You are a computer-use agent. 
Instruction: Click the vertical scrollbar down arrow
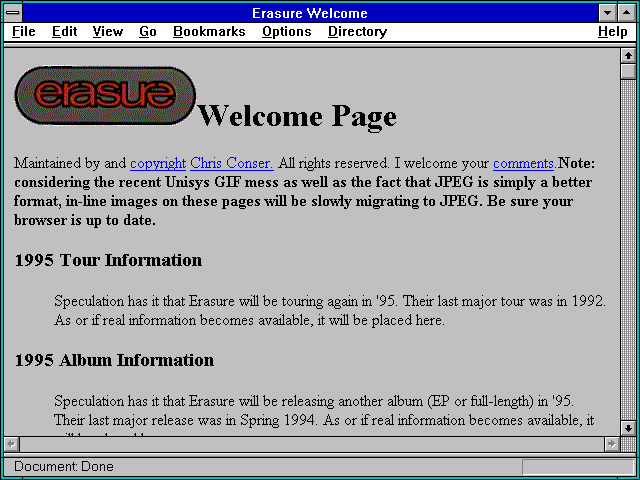pos(628,428)
